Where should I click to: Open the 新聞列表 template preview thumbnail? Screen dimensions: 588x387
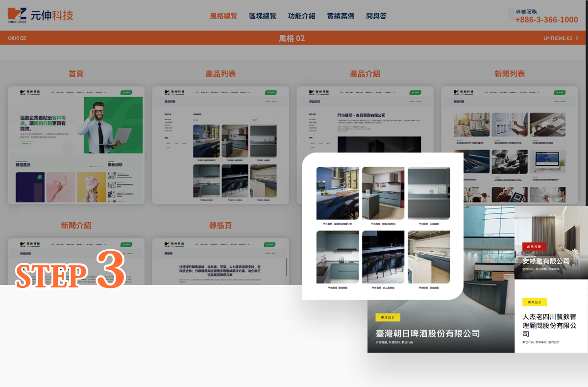[x=510, y=145]
